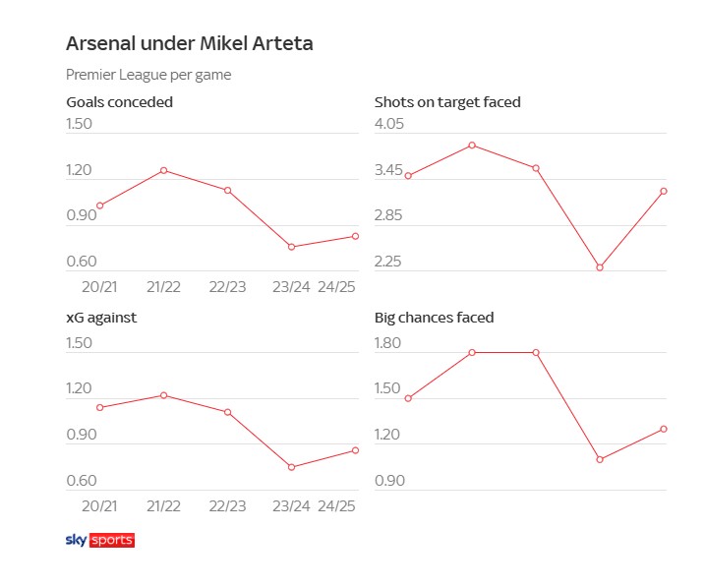Click the 20/21 data point in xG against
The height and width of the screenshot is (588, 705).
click(99, 407)
